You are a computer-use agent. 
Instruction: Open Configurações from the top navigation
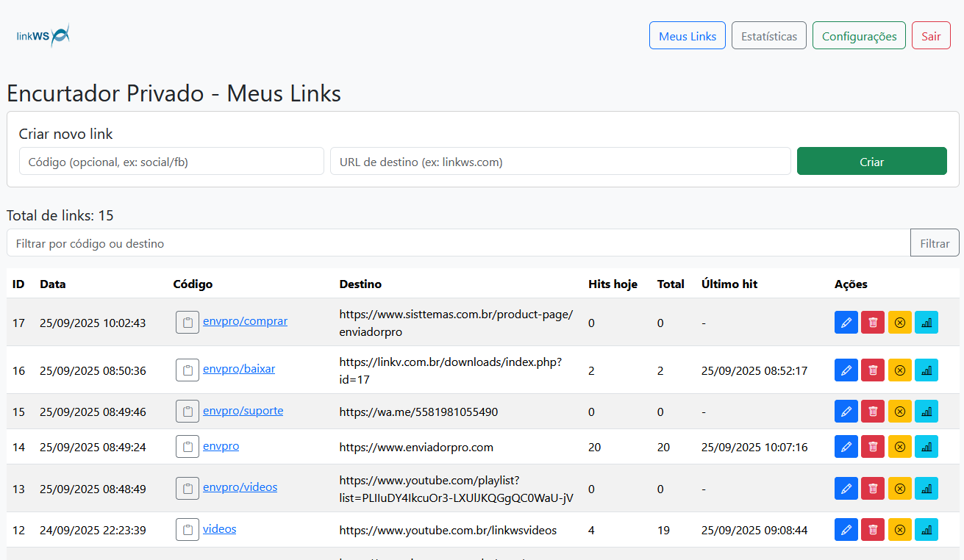pyautogui.click(x=858, y=36)
